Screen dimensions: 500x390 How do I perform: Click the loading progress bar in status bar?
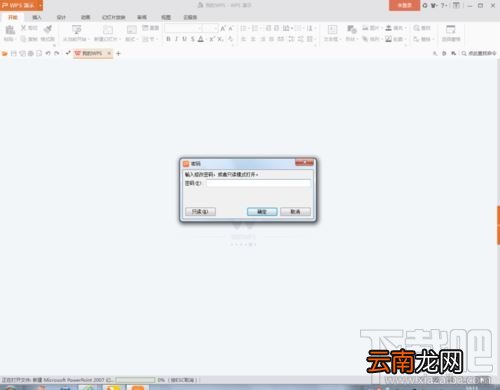click(135, 380)
